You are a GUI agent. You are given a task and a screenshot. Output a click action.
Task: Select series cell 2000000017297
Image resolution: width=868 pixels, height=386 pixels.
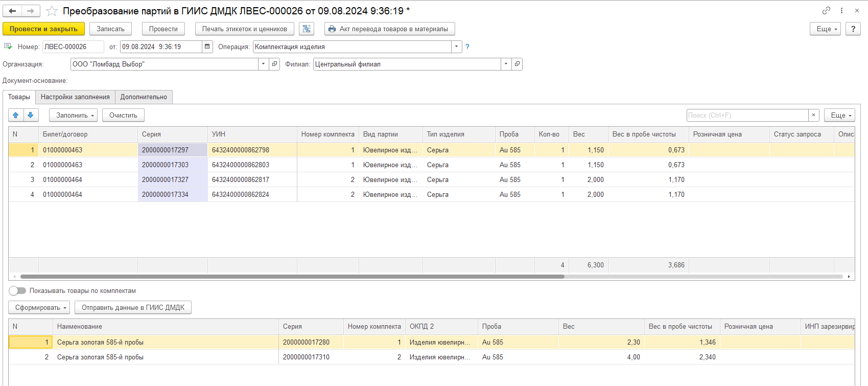(173, 150)
